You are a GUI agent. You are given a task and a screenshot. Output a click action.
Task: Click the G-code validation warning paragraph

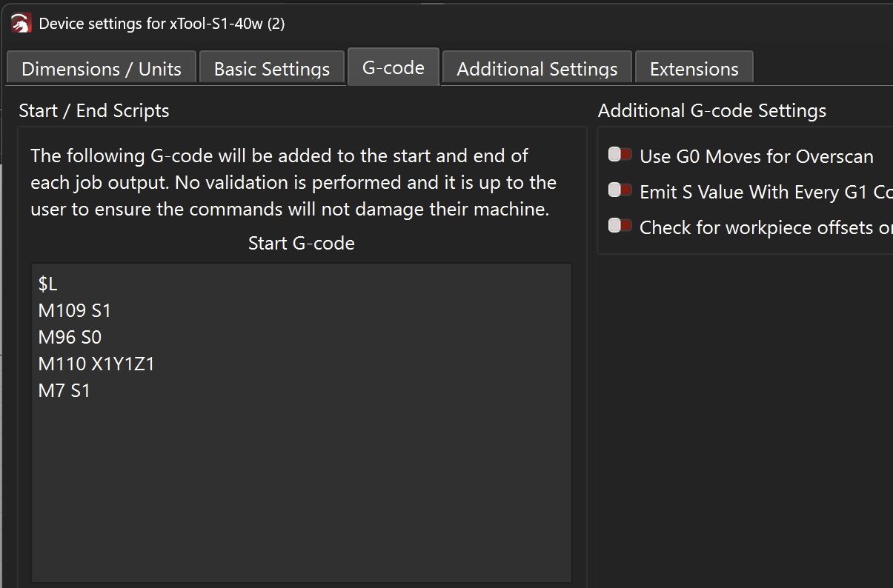pyautogui.click(x=293, y=183)
